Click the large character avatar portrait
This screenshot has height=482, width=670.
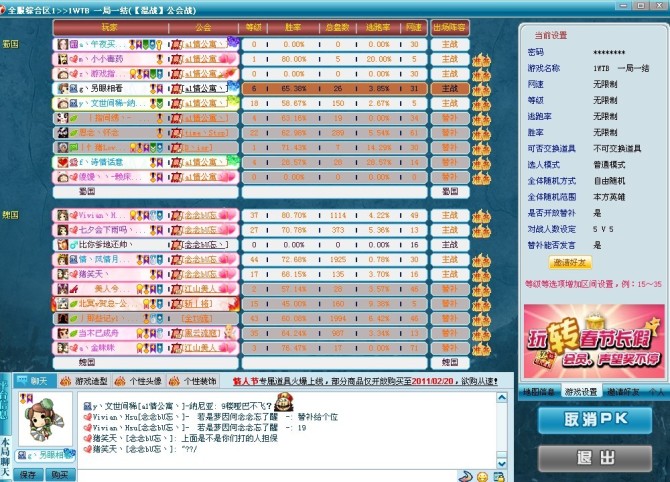tap(44, 420)
